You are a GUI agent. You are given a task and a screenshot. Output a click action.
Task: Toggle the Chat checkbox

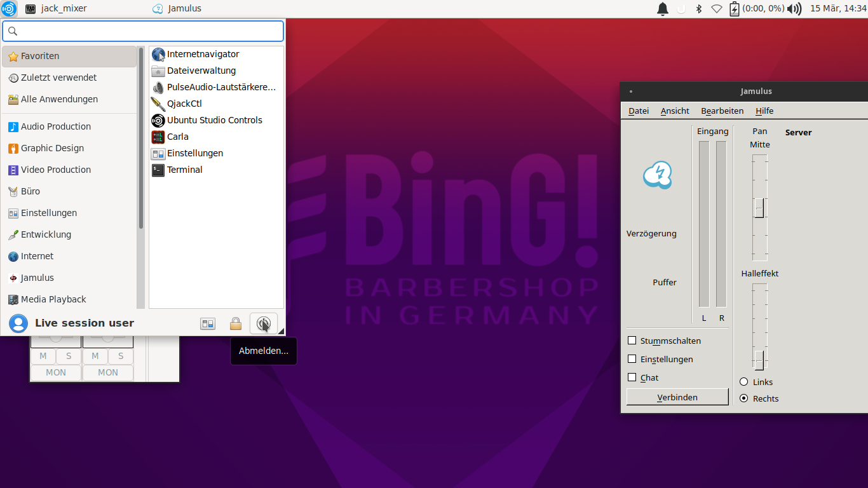click(632, 377)
